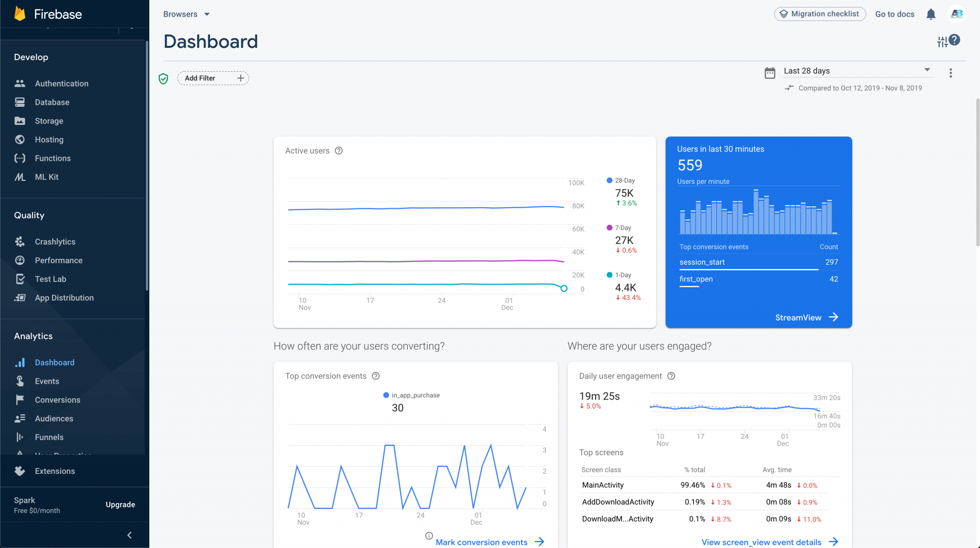980x548 pixels.
Task: Toggle the green shield filter indicator
Action: (165, 78)
